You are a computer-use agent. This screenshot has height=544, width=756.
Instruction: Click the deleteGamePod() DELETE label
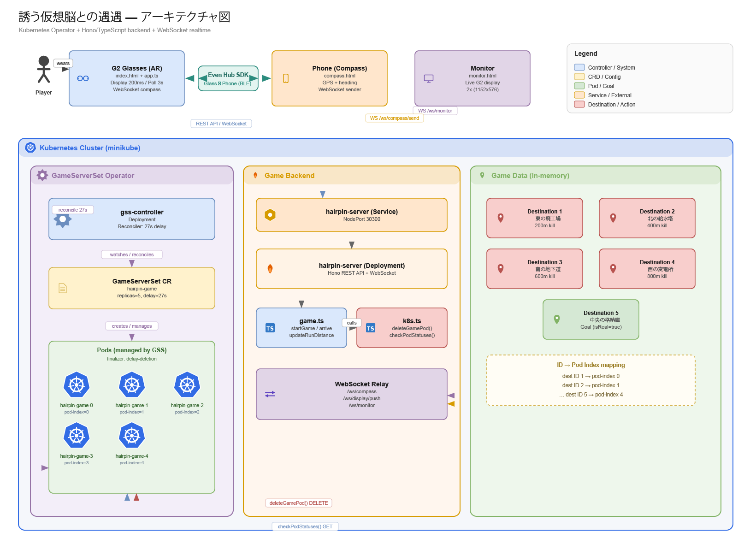299,503
